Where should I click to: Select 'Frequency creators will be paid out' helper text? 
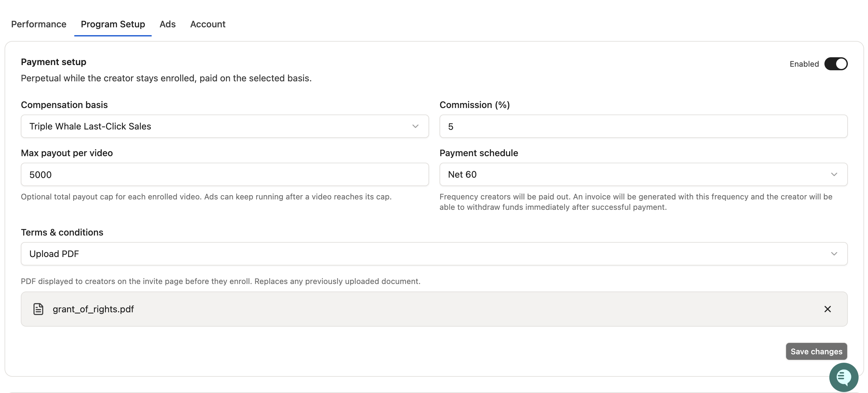point(636,202)
